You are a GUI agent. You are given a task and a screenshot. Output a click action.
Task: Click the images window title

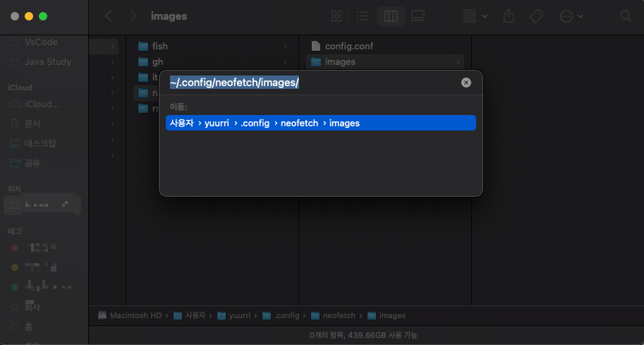click(x=169, y=16)
